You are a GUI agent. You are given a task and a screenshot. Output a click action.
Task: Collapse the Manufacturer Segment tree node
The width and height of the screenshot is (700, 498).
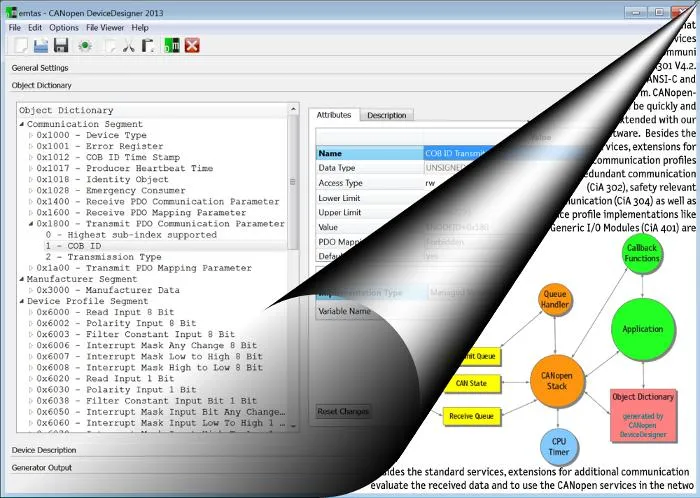coord(22,279)
